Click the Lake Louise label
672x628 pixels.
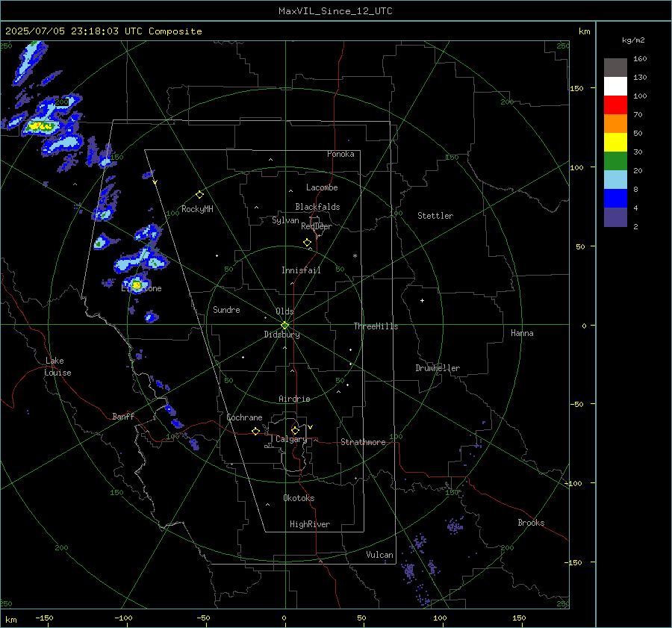(57, 367)
